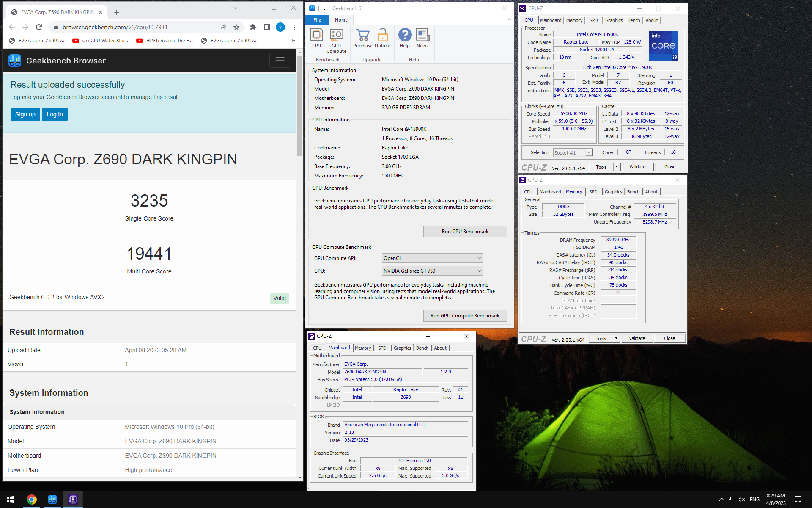The width and height of the screenshot is (812, 508).
Task: Open Tools dropdown arrow in top CPU-Z window
Action: (x=617, y=167)
